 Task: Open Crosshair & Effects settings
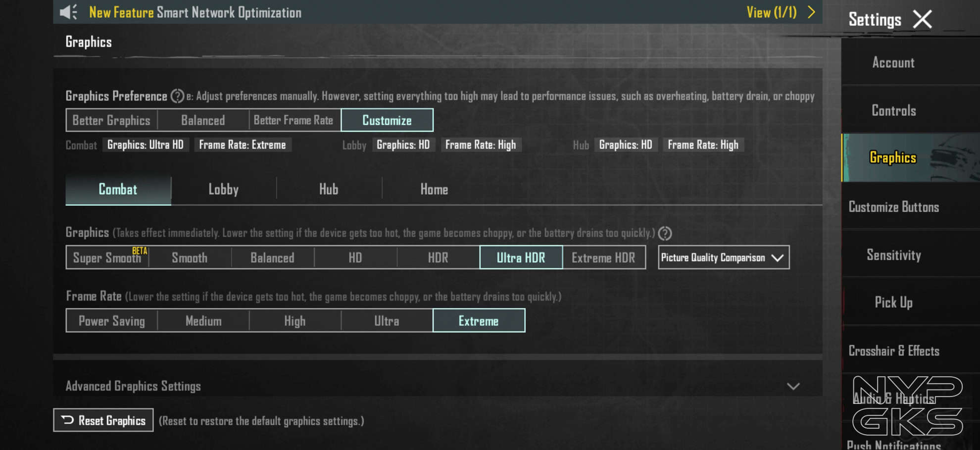(893, 350)
